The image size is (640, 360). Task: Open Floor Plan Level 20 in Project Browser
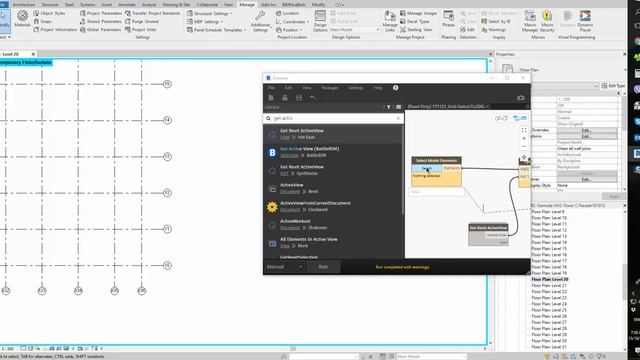[x=549, y=279]
